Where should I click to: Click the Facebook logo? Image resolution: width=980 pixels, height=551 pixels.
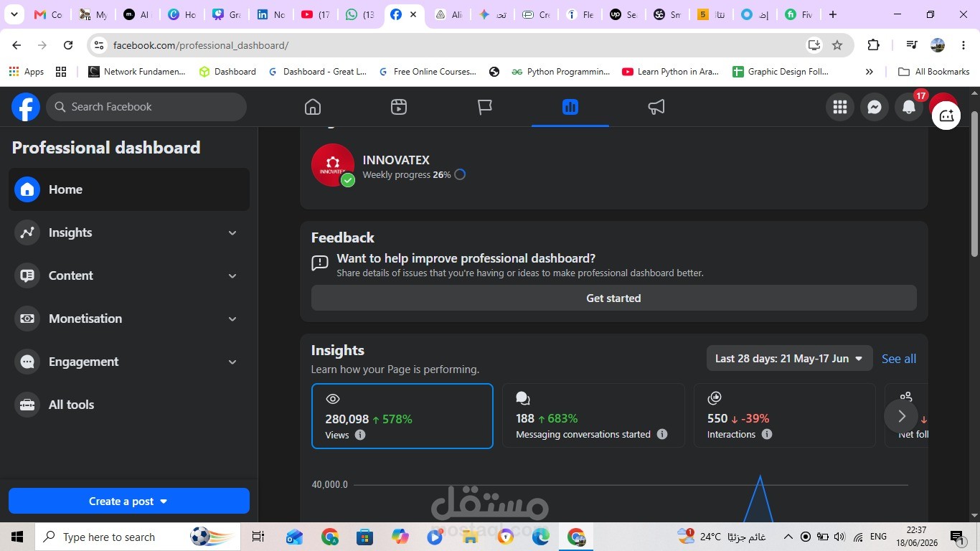tap(26, 107)
